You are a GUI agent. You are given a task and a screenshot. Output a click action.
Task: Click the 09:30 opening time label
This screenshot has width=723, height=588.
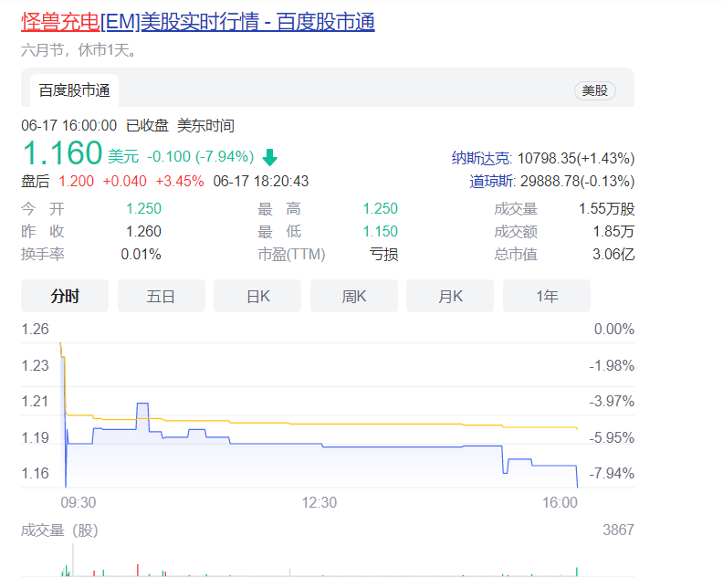(79, 502)
